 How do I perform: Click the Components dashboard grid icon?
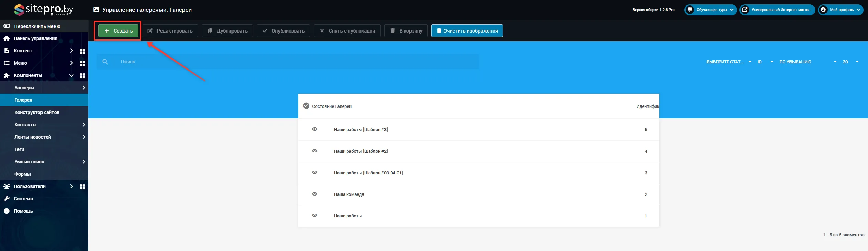pyautogui.click(x=82, y=76)
